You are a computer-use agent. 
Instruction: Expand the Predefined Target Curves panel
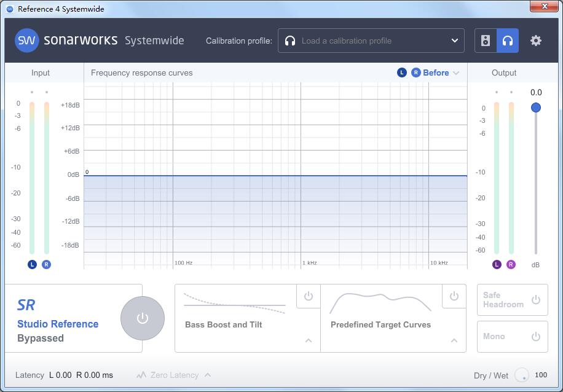(x=454, y=340)
